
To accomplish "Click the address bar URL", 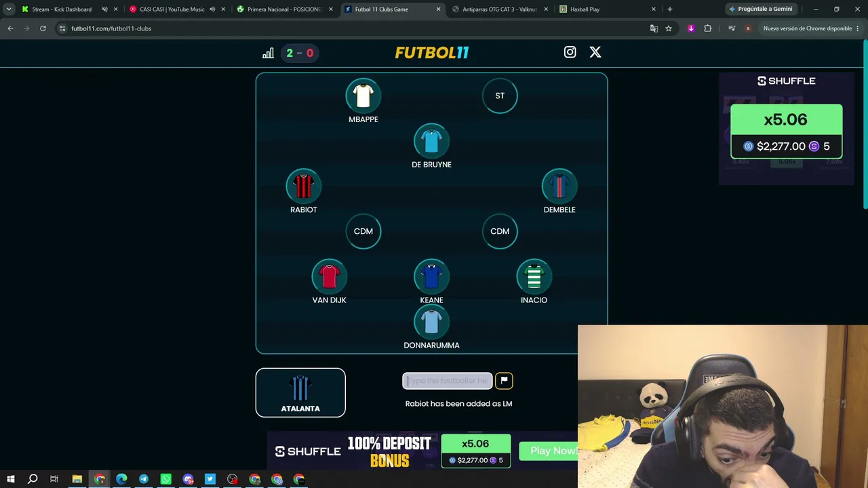I will pyautogui.click(x=111, y=28).
